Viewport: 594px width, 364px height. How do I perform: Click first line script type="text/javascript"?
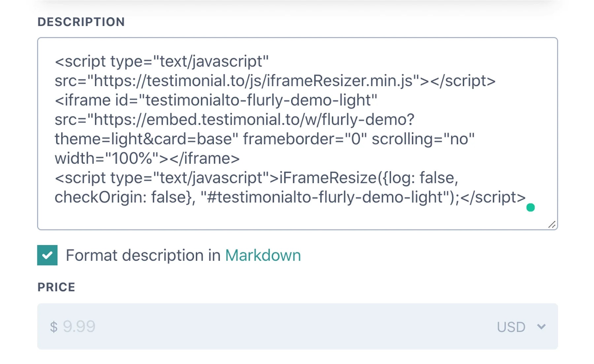click(x=162, y=61)
